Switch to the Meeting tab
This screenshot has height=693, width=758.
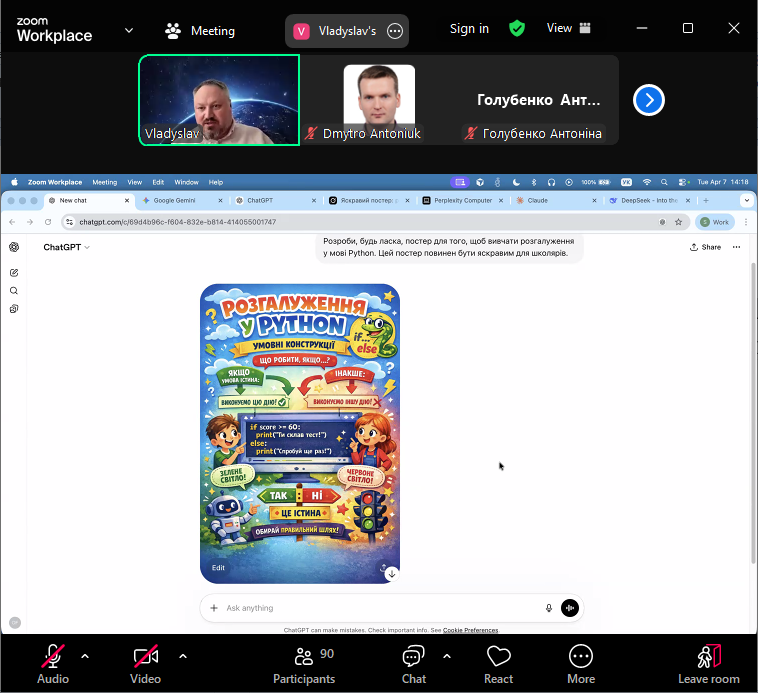click(x=200, y=31)
